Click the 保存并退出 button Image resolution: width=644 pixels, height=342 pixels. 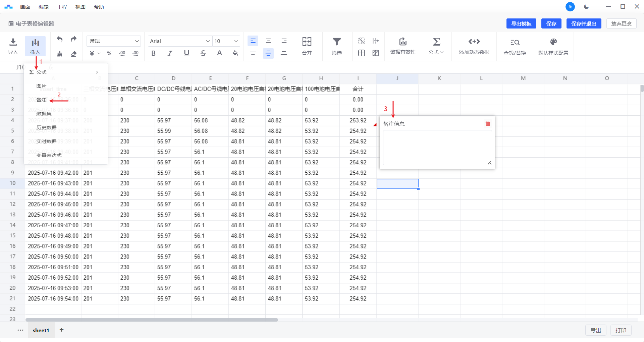(x=584, y=23)
